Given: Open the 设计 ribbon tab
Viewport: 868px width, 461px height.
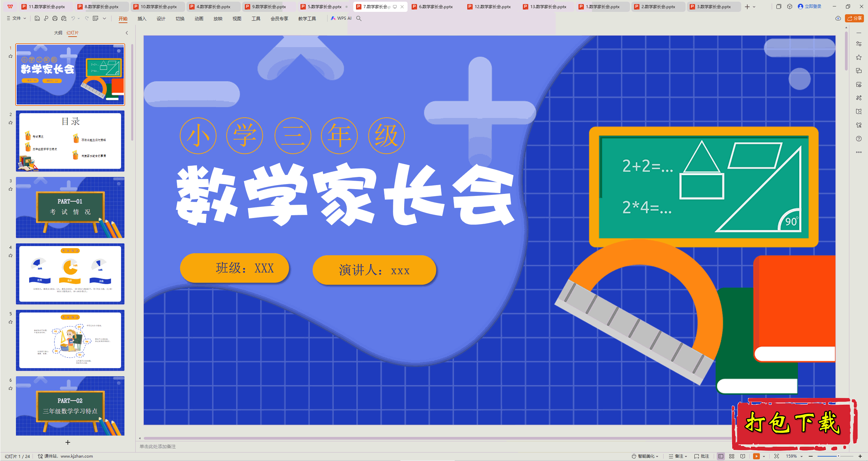Looking at the screenshot, I should (161, 19).
